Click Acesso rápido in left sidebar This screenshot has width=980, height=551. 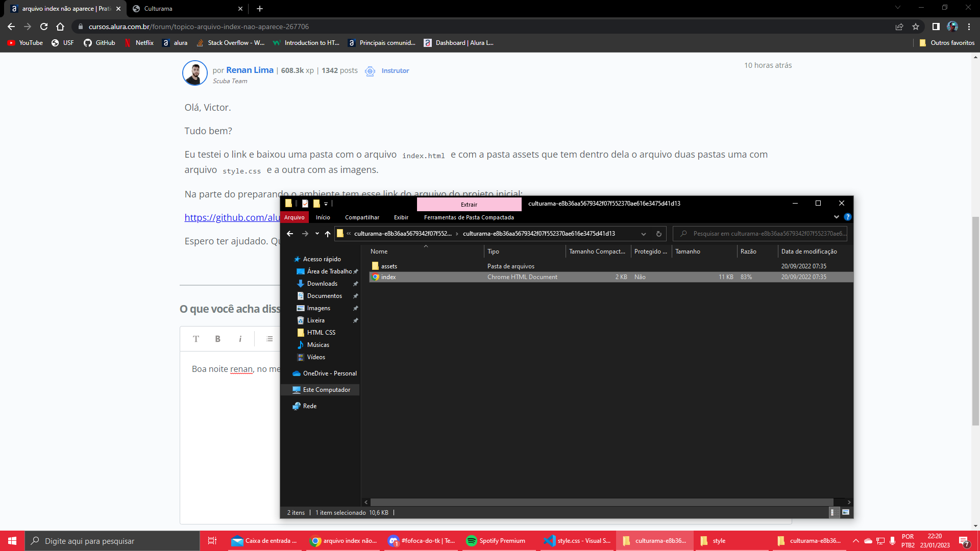(323, 258)
